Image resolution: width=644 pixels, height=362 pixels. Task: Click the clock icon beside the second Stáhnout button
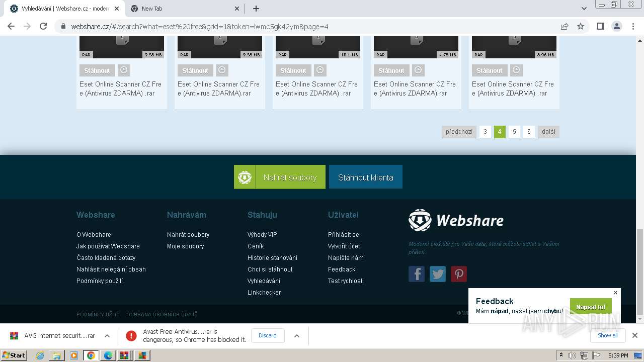click(x=222, y=70)
